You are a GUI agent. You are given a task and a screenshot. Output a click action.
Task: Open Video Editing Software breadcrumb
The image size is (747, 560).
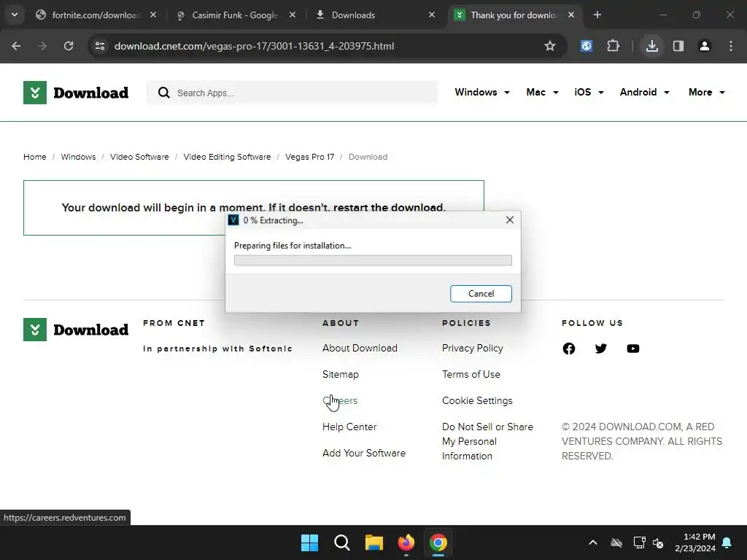click(x=227, y=157)
